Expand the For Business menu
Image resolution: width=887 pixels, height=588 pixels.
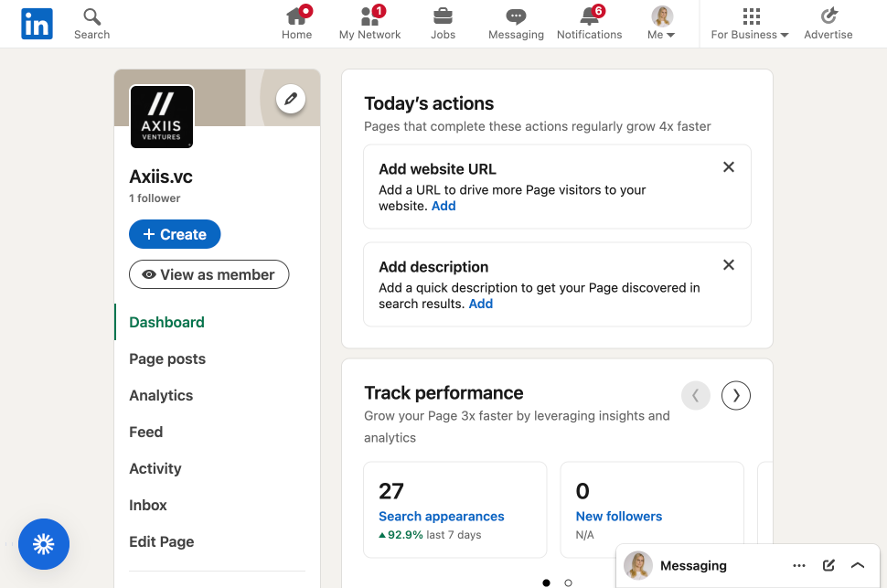coord(750,24)
